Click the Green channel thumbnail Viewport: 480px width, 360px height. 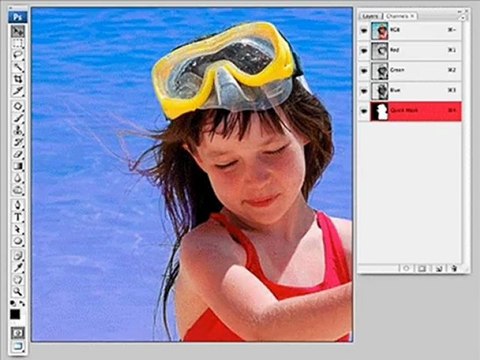[380, 71]
